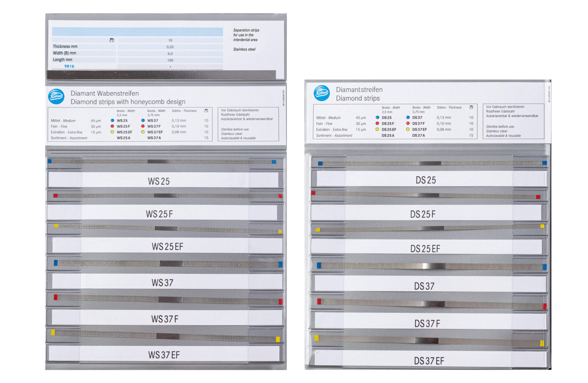Select the red dot next to WS25F

(112, 126)
